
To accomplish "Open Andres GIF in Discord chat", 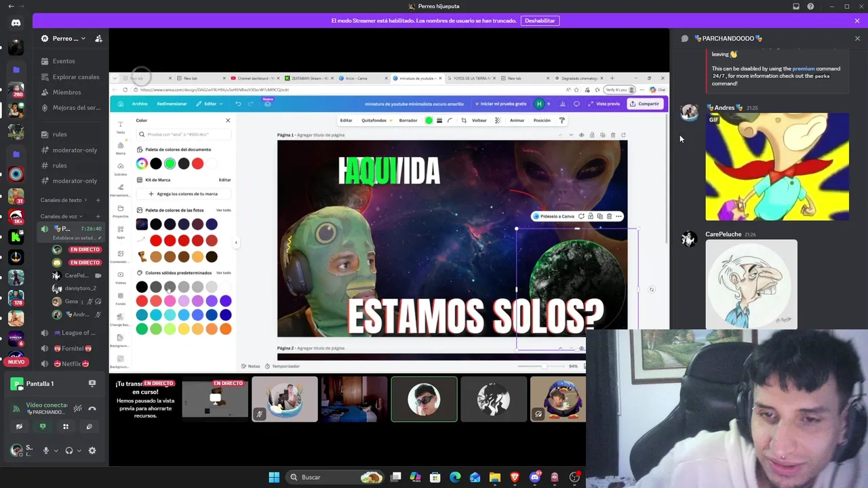I will 777,167.
